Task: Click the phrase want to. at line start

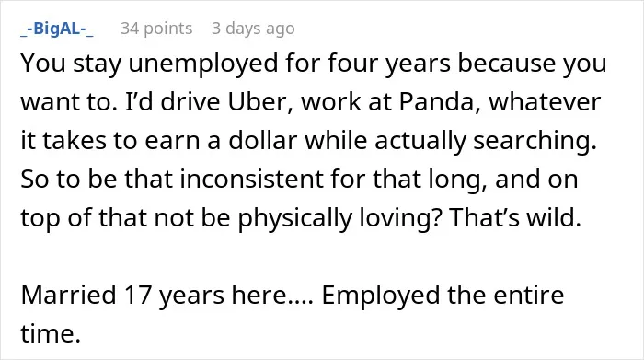Action: (69, 101)
